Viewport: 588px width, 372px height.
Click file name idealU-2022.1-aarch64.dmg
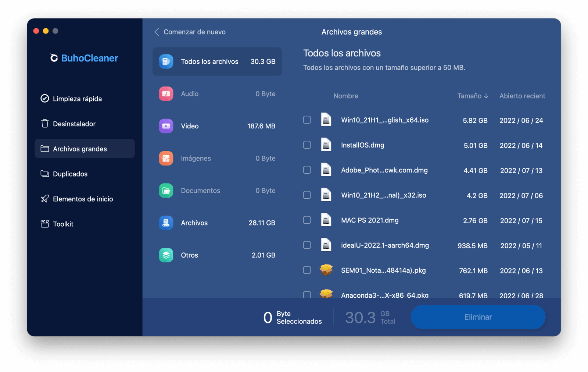pyautogui.click(x=385, y=245)
